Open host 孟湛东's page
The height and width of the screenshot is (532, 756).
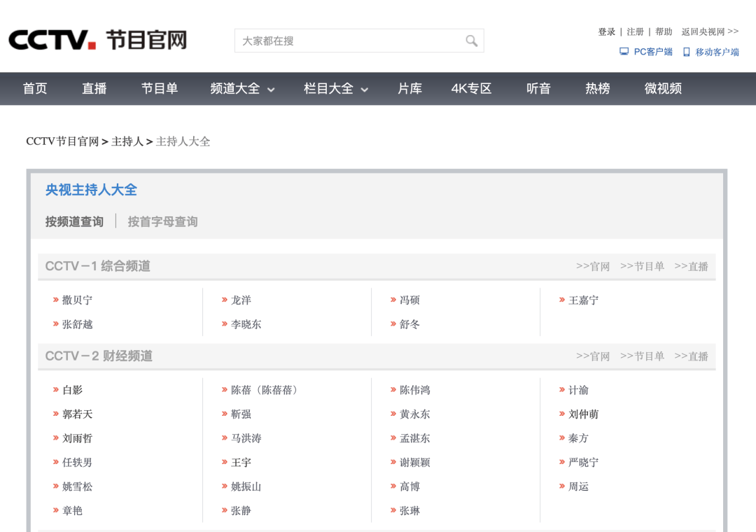pos(414,438)
